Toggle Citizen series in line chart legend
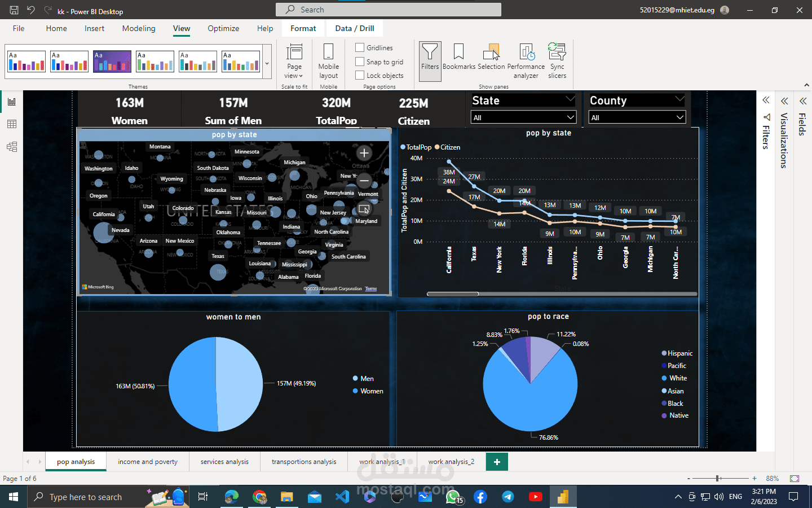The image size is (812, 508). click(448, 147)
